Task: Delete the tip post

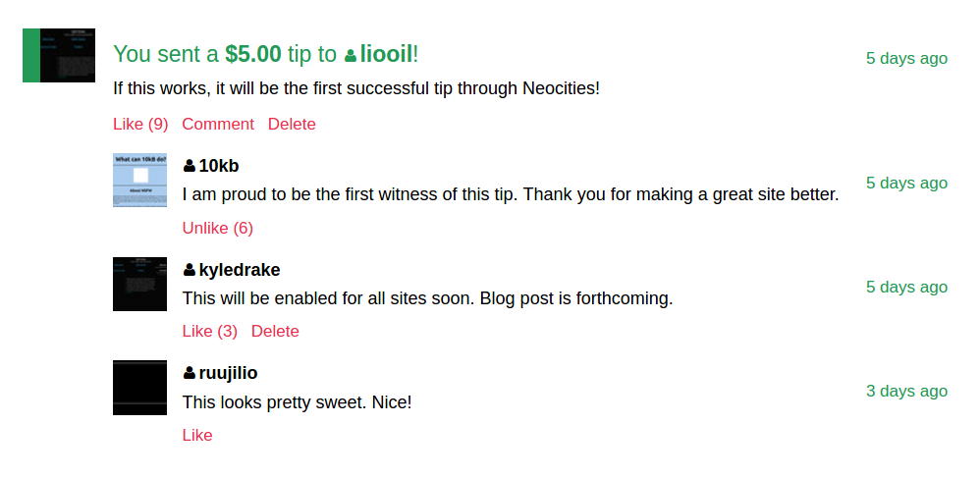Action: coord(292,124)
